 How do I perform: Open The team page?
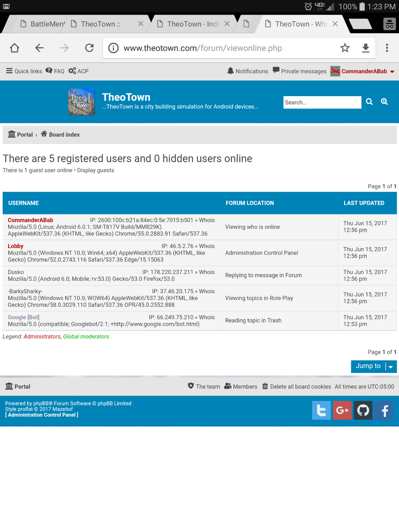(x=204, y=386)
